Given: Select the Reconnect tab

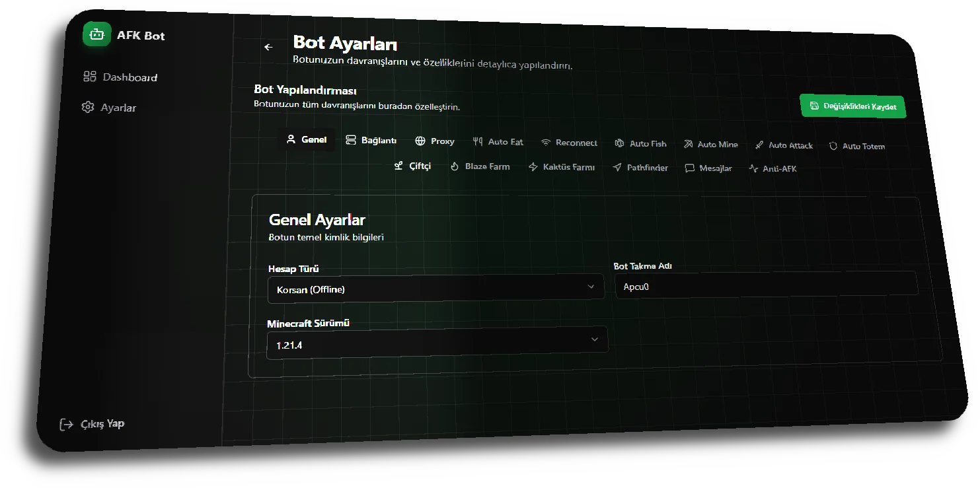Looking at the screenshot, I should coord(569,143).
